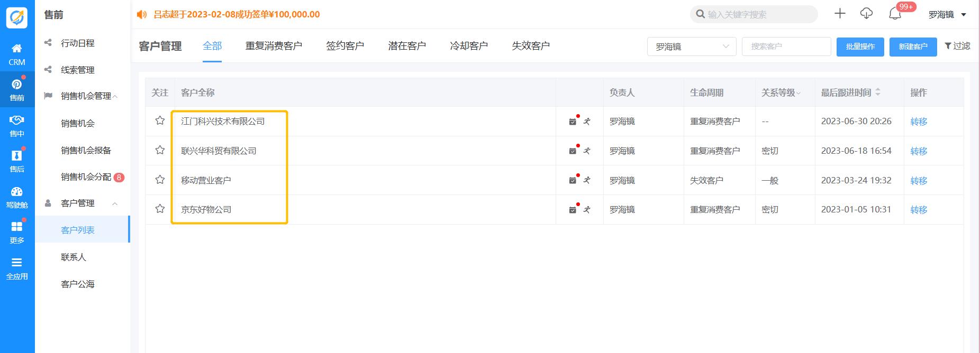Screen dimensions: 980x353
Task: Toggle follow star for 移动营业客户
Action: (160, 180)
